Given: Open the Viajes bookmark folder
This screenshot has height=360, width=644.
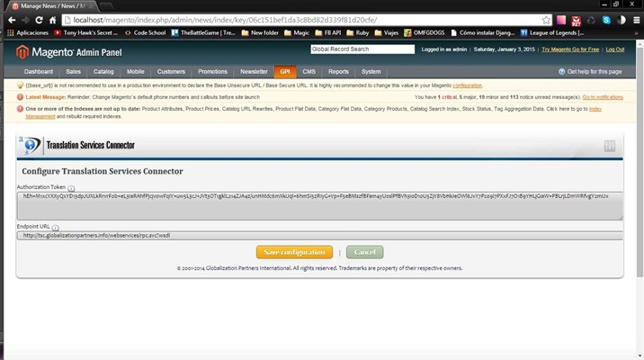Looking at the screenshot, I should click(387, 32).
